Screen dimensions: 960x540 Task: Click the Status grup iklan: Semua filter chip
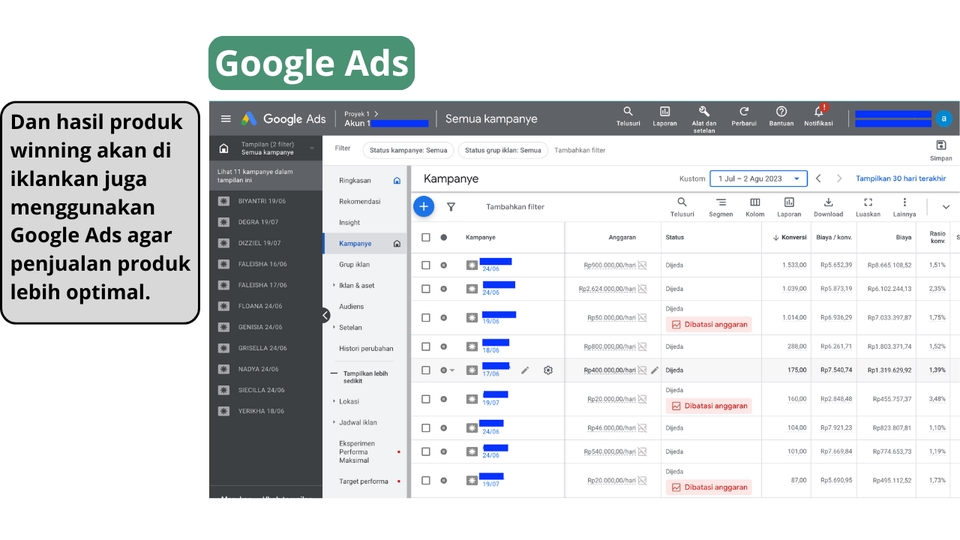click(x=503, y=150)
